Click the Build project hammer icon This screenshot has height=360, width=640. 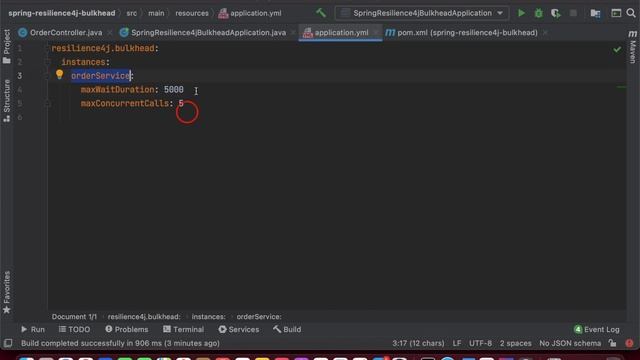[x=321, y=13]
